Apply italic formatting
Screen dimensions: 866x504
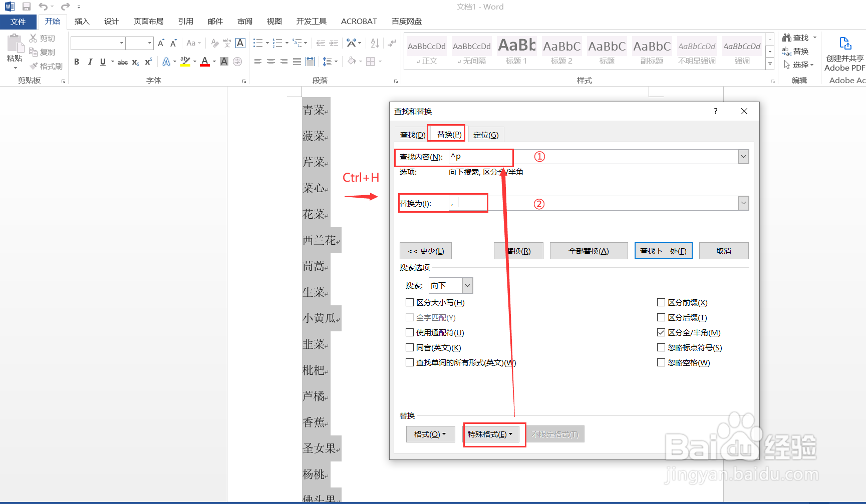pyautogui.click(x=90, y=62)
